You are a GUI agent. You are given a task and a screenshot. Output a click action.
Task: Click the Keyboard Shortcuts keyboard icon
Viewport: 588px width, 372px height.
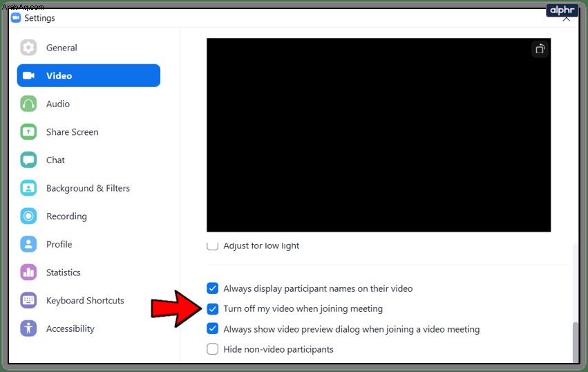click(28, 300)
